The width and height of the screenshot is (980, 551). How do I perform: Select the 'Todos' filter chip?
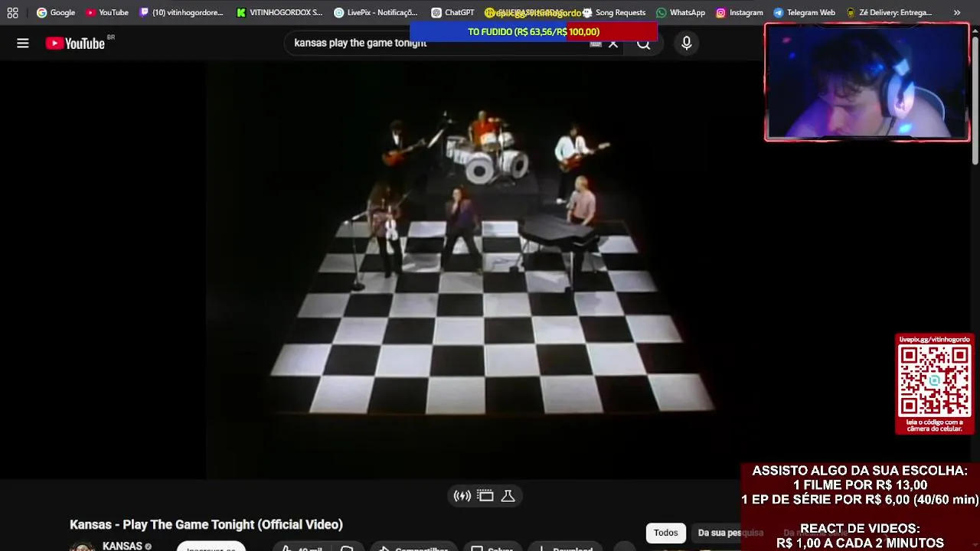click(x=666, y=533)
